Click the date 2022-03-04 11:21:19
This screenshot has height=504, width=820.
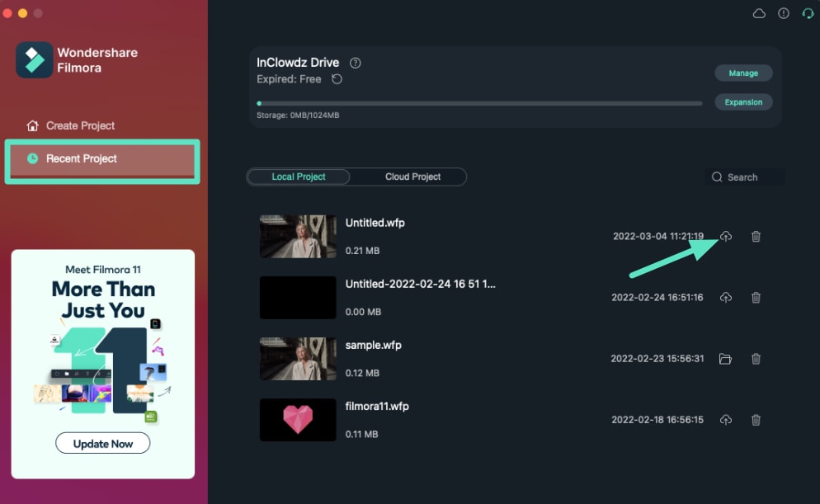pos(657,236)
